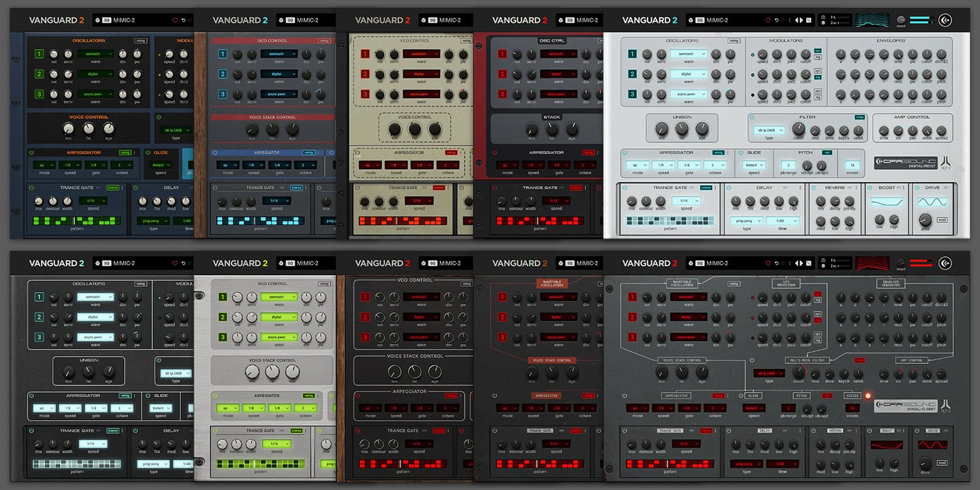Toggle Delay power switch in Digital Frost skin
980x490 pixels.
pos(728,188)
